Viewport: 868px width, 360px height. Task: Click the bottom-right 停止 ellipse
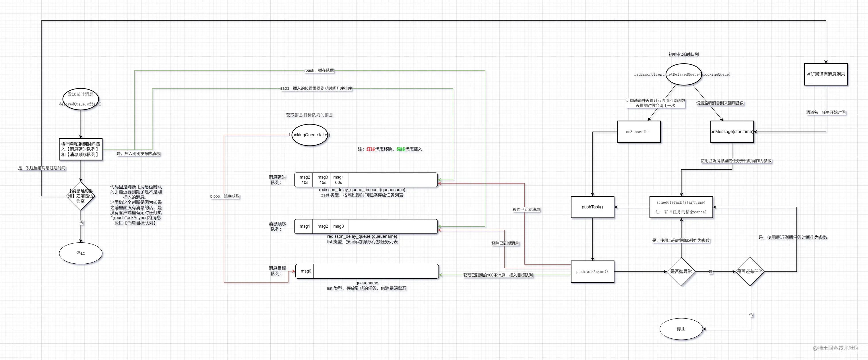[x=681, y=328]
